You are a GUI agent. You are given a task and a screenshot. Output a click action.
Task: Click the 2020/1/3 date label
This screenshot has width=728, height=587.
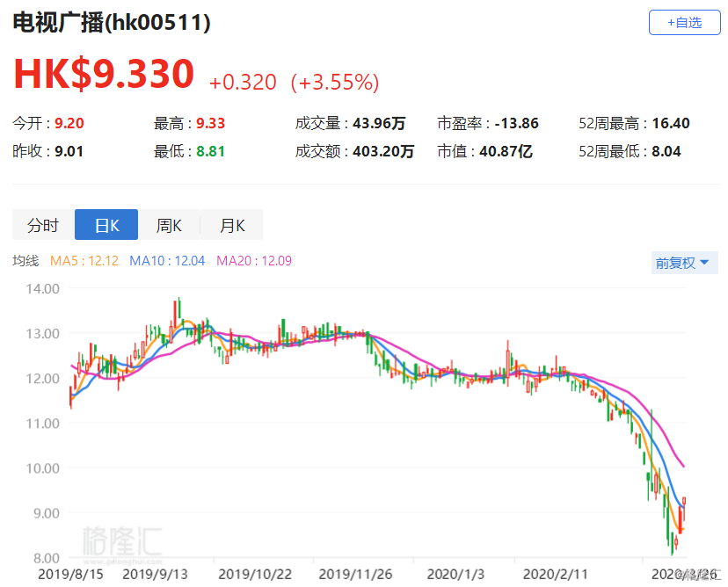(455, 575)
